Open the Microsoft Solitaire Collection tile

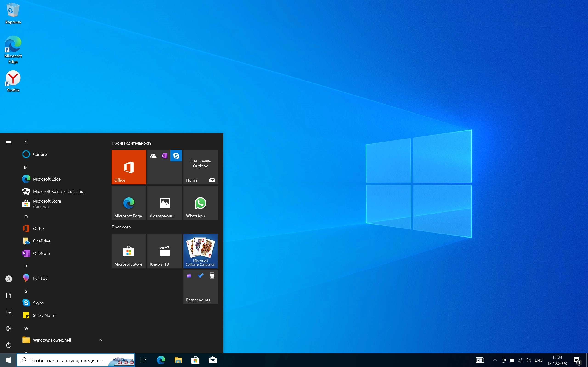coord(200,251)
